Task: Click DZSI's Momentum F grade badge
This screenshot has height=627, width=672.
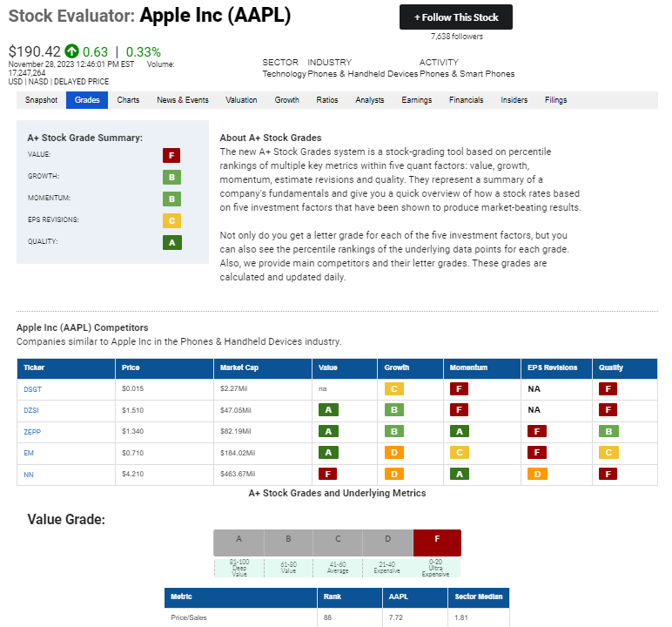Action: [459, 410]
